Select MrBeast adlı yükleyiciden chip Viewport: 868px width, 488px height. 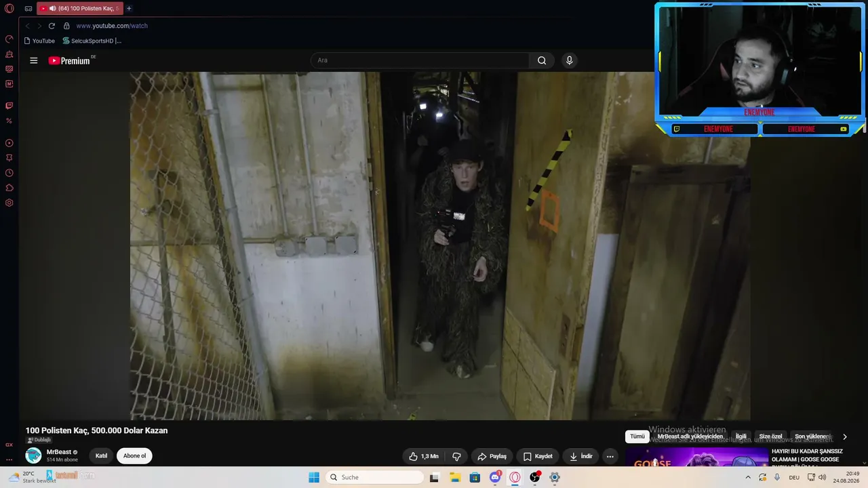coord(690,436)
